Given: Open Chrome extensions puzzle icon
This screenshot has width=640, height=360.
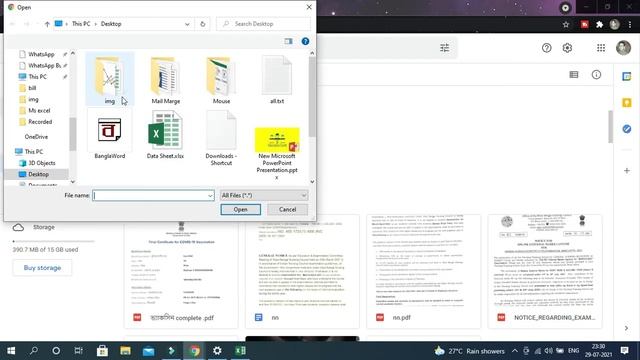Looking at the screenshot, I should pos(599,24).
